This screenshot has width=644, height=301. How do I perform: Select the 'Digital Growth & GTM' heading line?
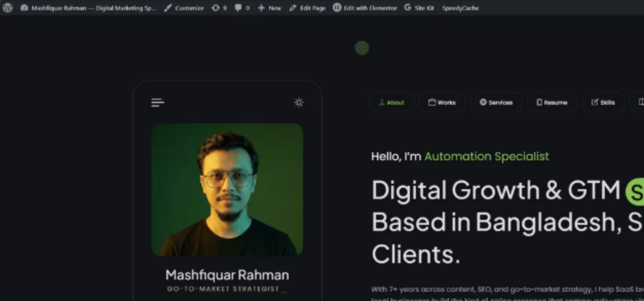(495, 190)
